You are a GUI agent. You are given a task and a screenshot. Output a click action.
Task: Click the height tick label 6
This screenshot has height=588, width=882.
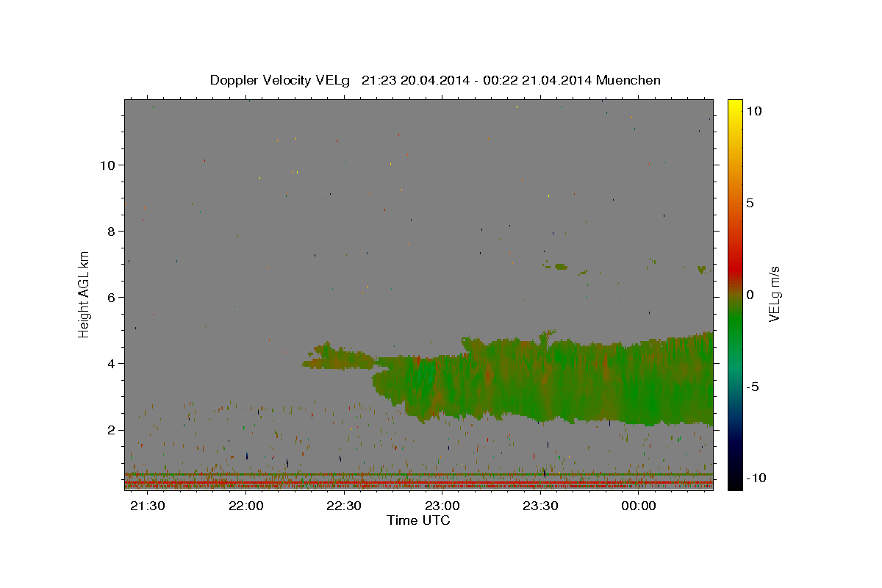[x=110, y=297]
